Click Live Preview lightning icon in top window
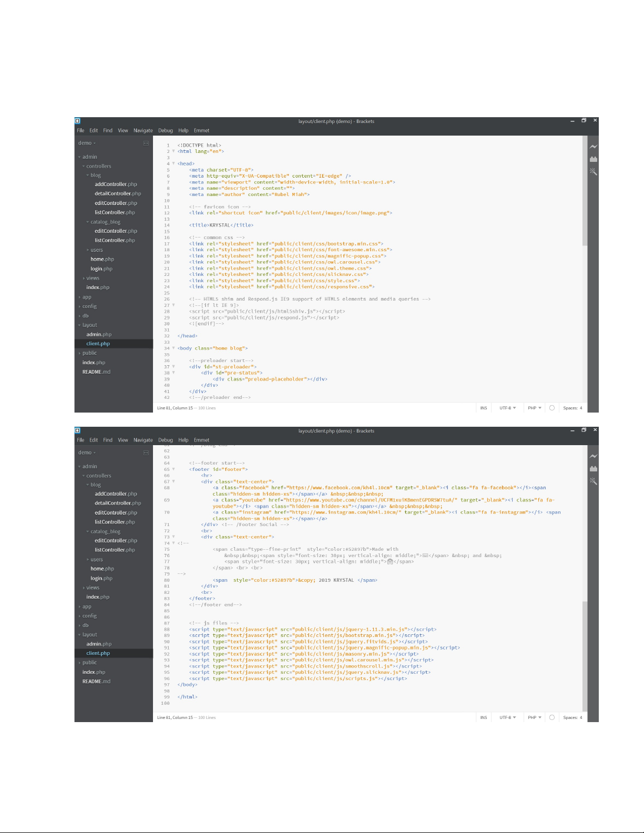This screenshot has height=833, width=644. click(593, 147)
